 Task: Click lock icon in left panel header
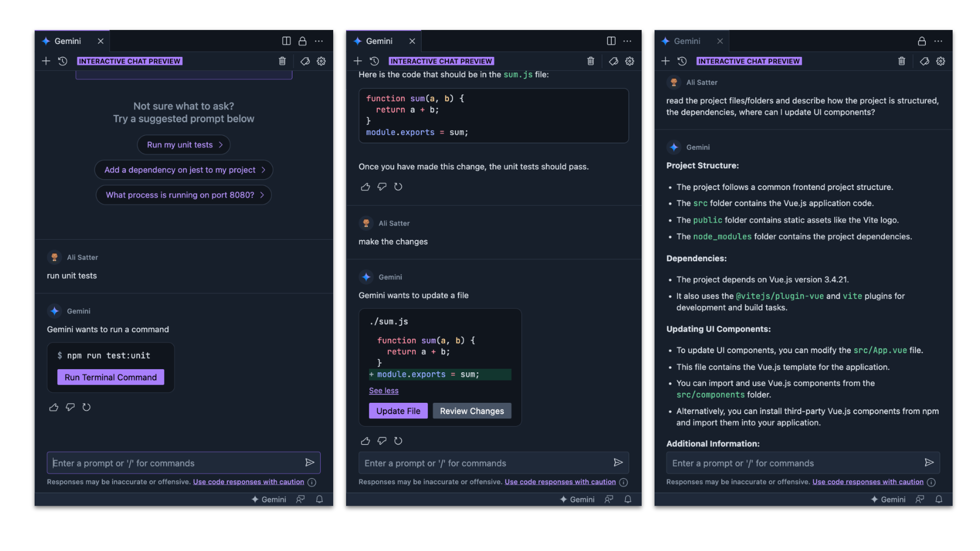pyautogui.click(x=302, y=41)
